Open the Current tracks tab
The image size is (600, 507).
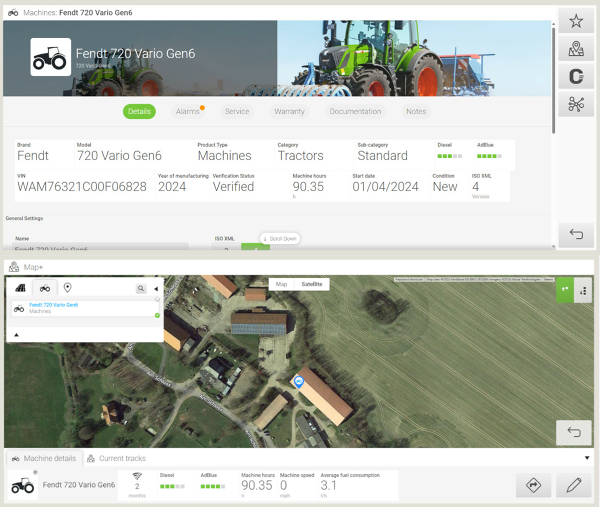(117, 458)
